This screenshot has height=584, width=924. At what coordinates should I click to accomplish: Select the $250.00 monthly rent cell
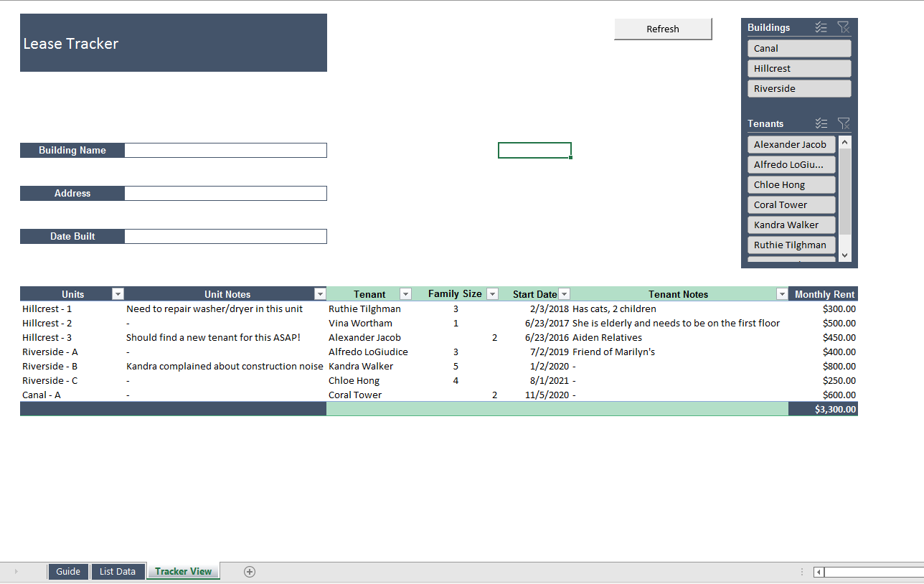click(823, 380)
